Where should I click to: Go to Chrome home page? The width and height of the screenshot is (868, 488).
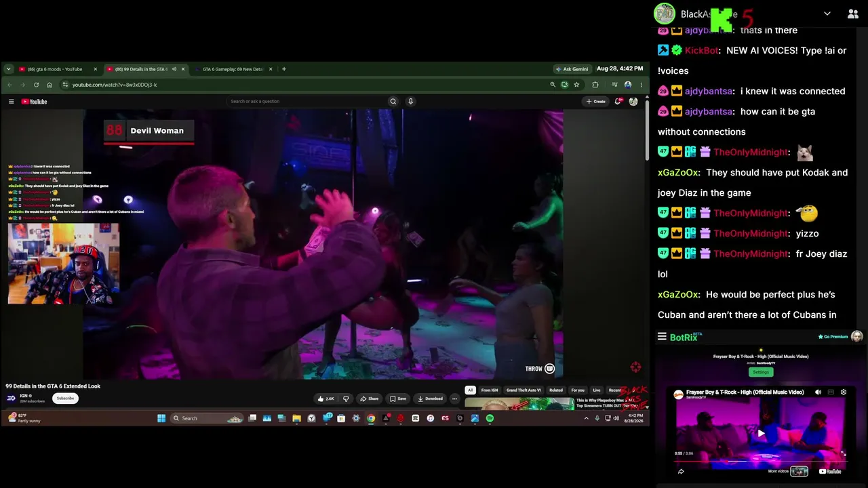click(50, 85)
